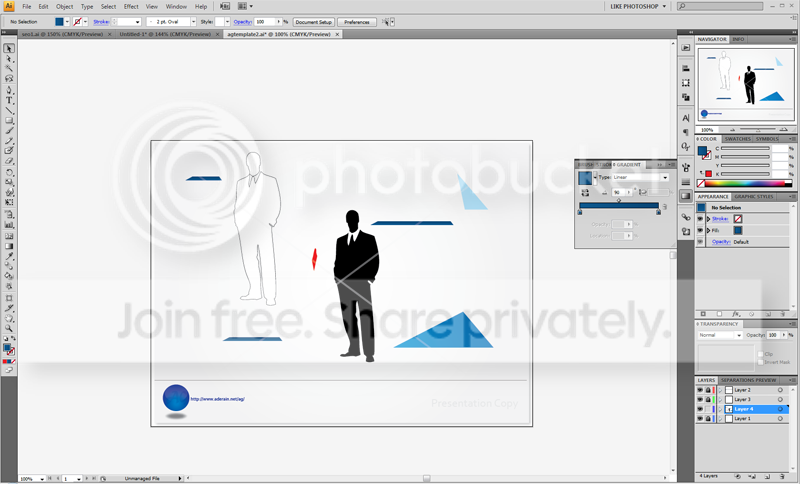Select the Magic Wand tool
800x484 pixels.
point(9,68)
